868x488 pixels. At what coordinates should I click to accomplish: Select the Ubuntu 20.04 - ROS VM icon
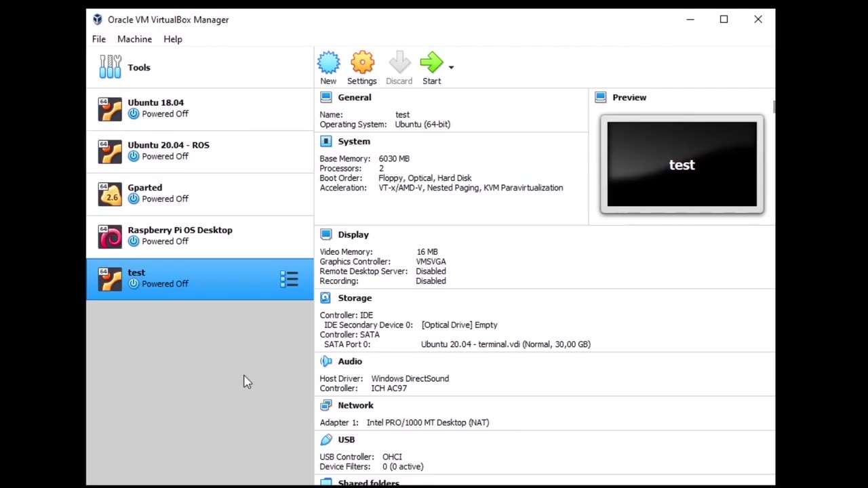tap(110, 151)
